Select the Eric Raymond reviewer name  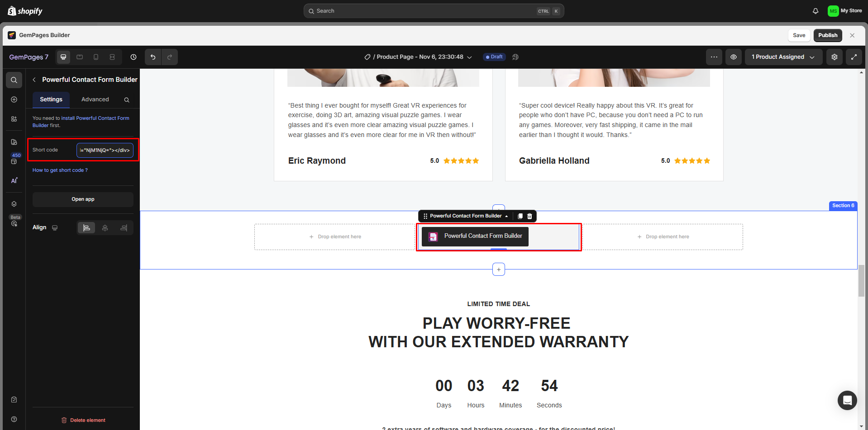317,161
